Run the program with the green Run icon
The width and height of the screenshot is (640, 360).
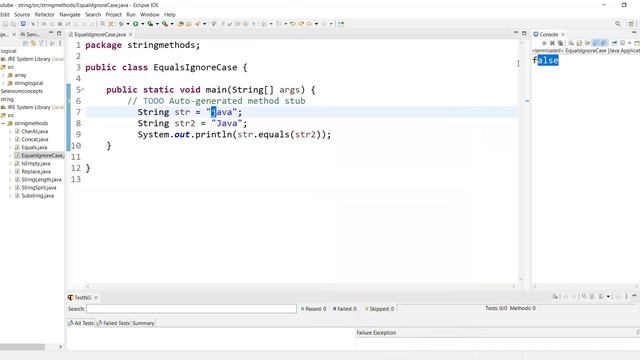point(136,24)
